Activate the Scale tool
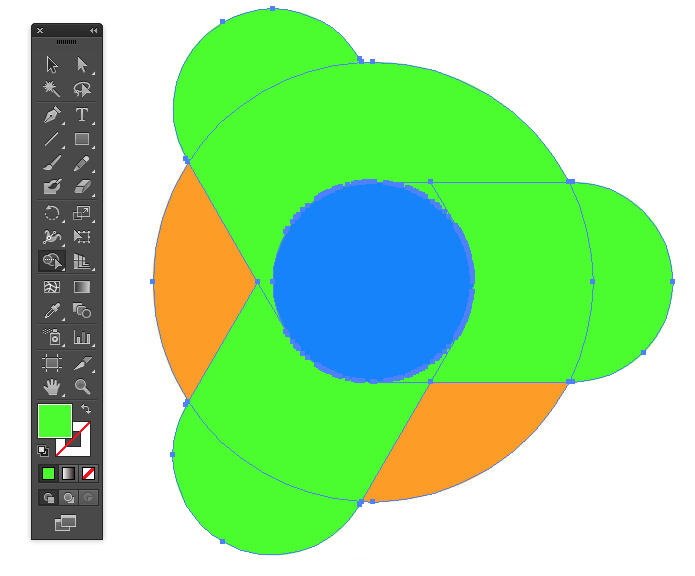 [x=82, y=213]
